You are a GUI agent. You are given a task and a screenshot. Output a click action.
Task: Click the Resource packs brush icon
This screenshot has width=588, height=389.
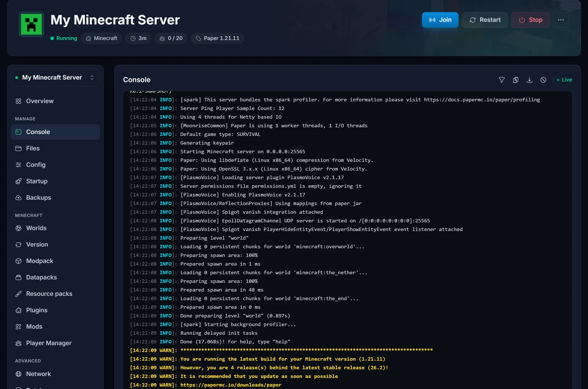point(18,294)
